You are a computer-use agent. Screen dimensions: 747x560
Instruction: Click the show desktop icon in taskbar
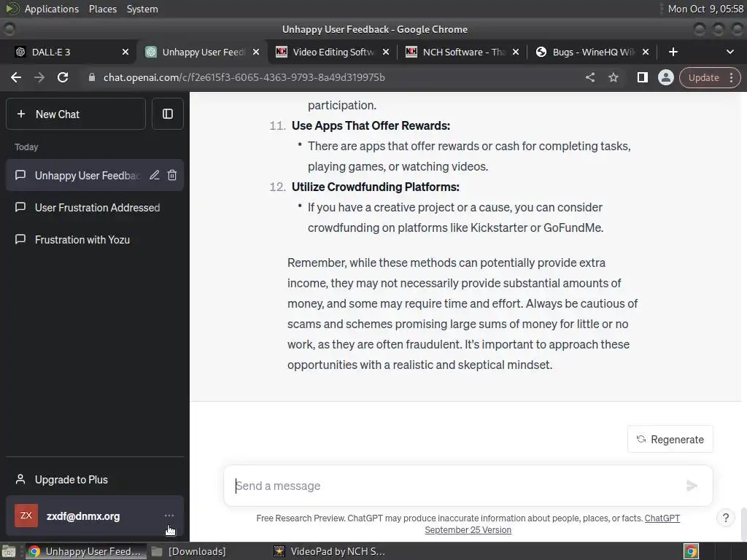pyautogui.click(x=9, y=551)
